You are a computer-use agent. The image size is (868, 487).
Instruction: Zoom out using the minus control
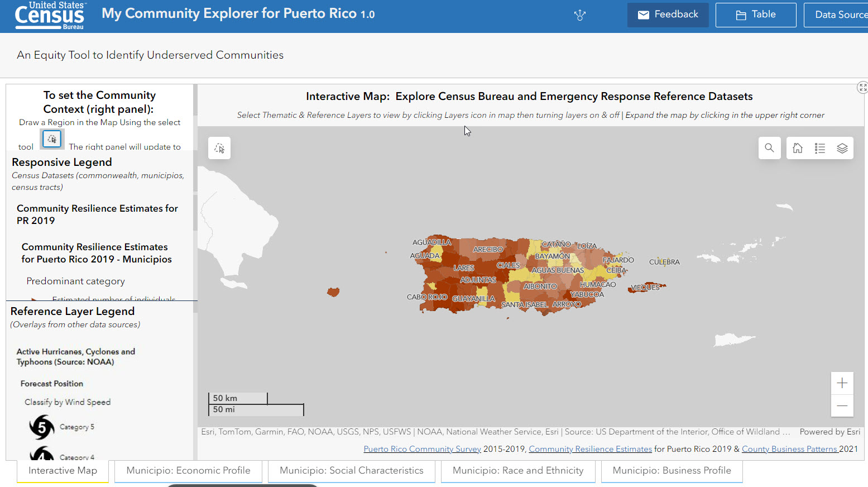pyautogui.click(x=842, y=407)
